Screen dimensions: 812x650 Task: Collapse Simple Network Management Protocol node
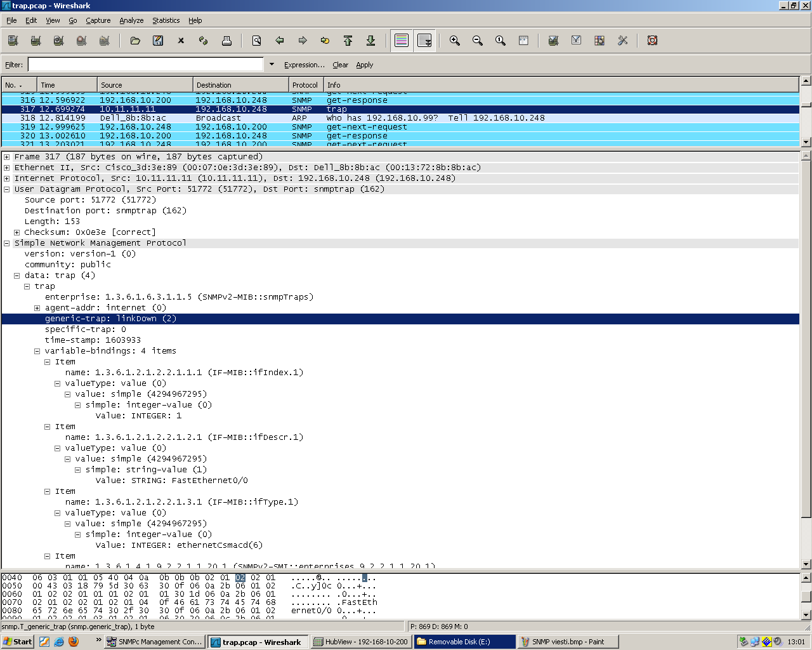tap(7, 243)
